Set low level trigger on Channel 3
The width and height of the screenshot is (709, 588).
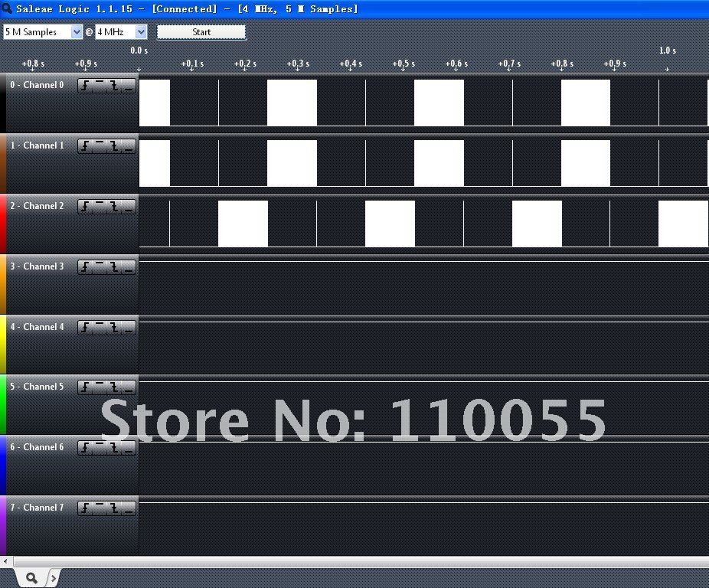coord(129,267)
